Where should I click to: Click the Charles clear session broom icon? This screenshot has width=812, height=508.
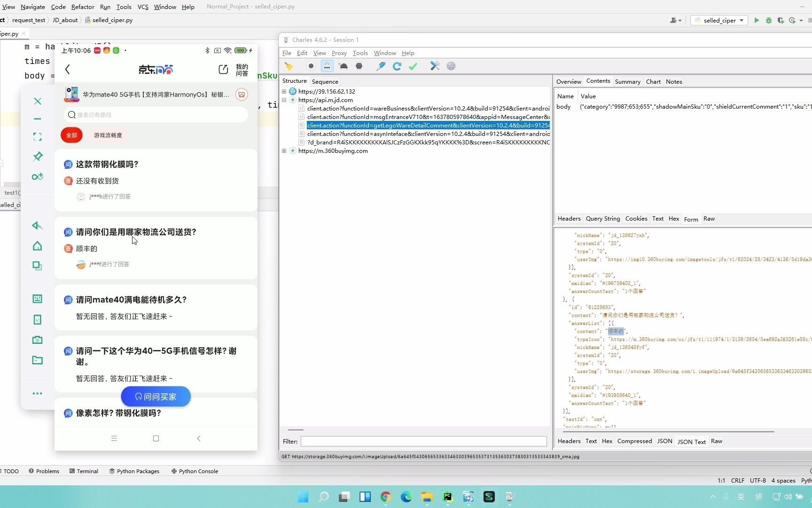[x=289, y=66]
